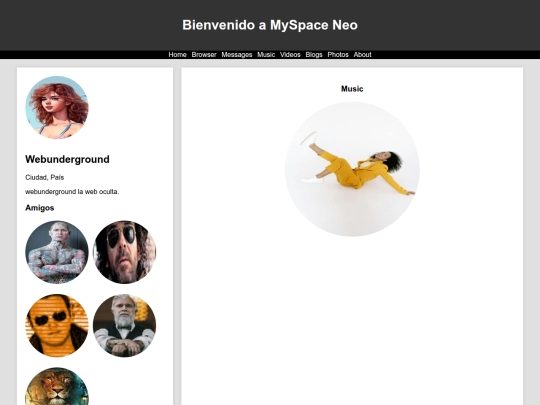The image size is (540, 405).
Task: Open the long-haired sunglasses man friend avatar
Action: 124,252
